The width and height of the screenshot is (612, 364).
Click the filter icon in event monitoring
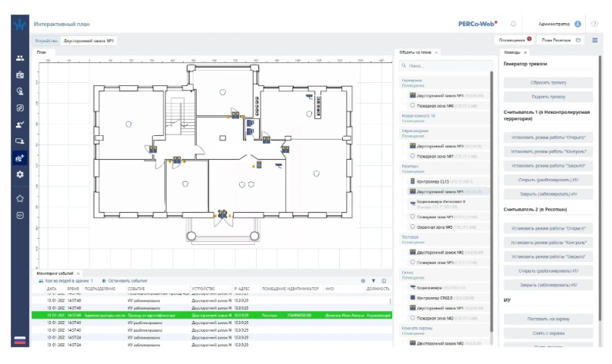click(374, 281)
